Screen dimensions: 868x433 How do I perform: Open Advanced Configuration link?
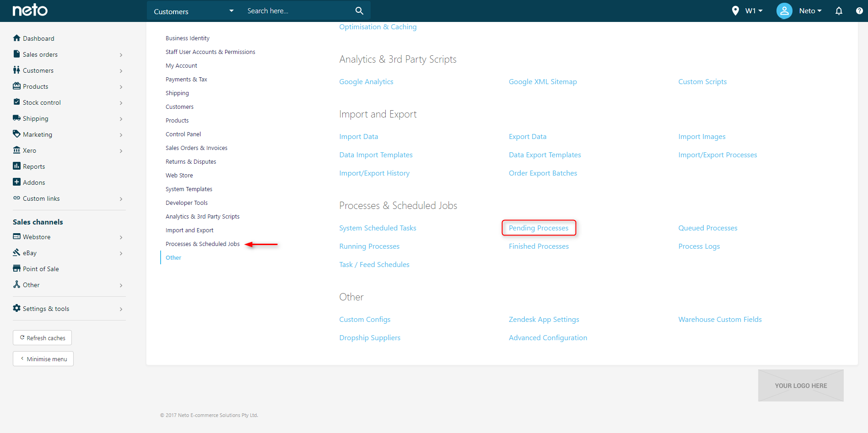548,337
